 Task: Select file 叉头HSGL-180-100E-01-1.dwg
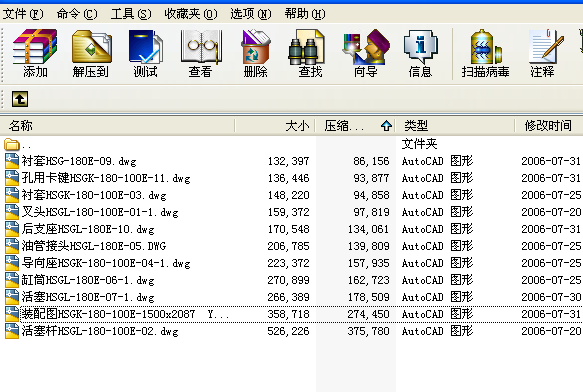[x=100, y=212]
